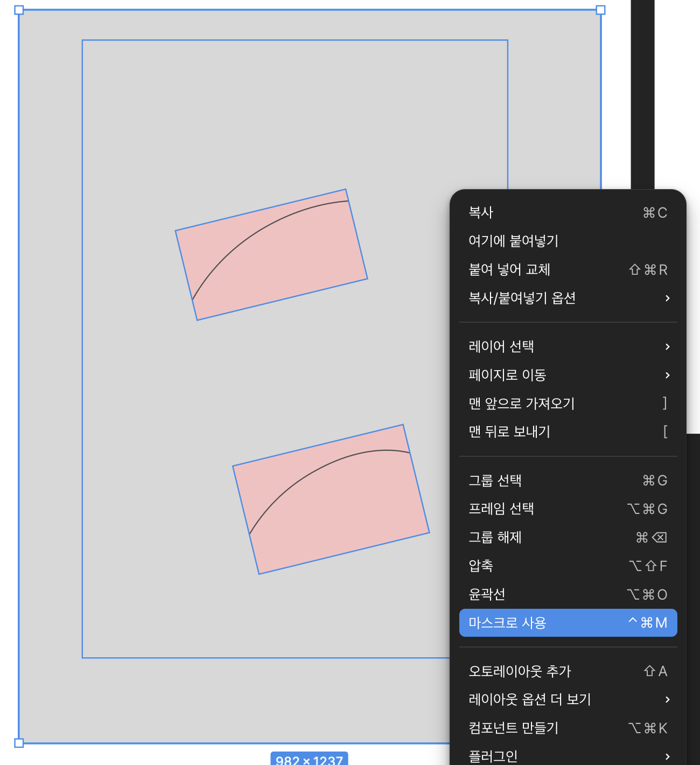Expand 레이아웃 옵션 더 보기 submenu
The width and height of the screenshot is (700, 765).
(568, 699)
